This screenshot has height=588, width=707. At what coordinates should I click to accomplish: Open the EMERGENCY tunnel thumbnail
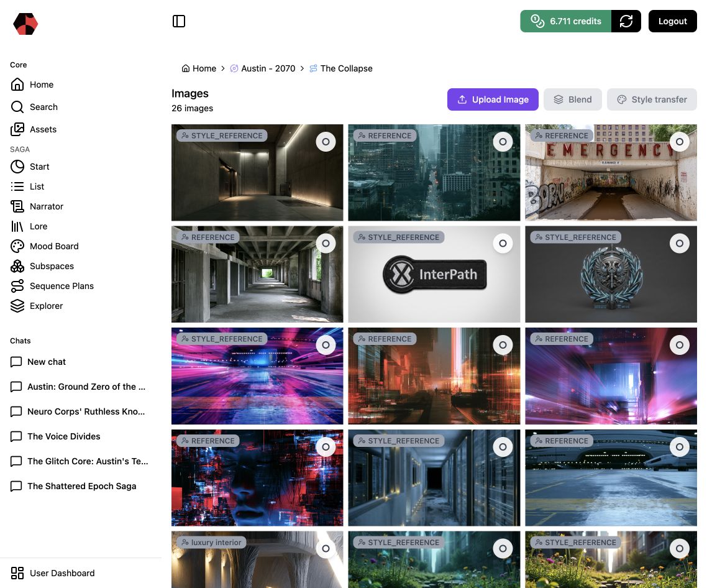(x=611, y=173)
